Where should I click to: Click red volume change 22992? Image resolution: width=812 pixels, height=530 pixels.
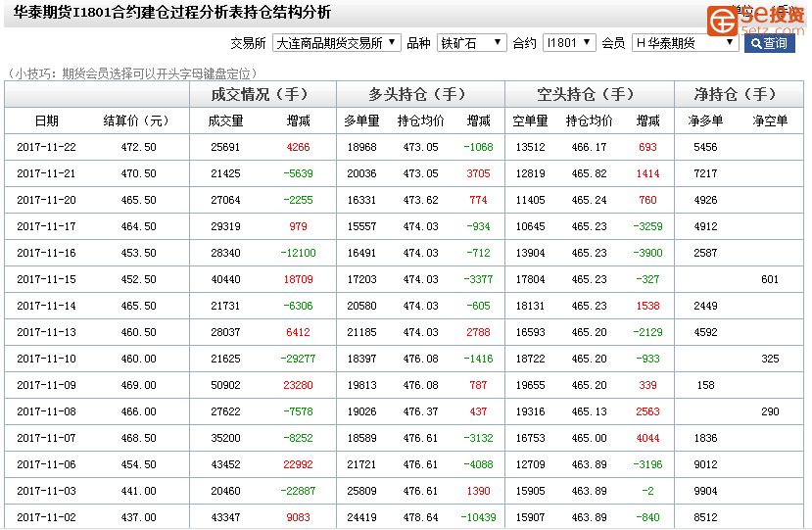pyautogui.click(x=298, y=464)
